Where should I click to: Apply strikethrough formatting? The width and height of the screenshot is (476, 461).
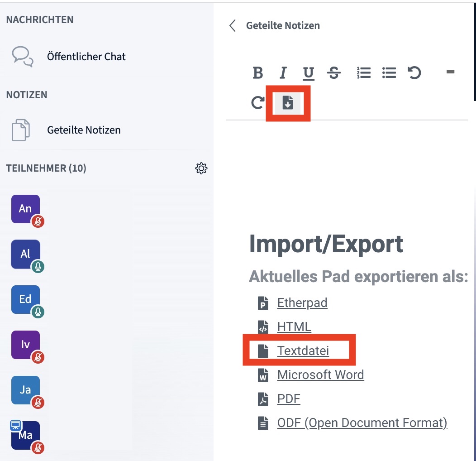tap(334, 73)
